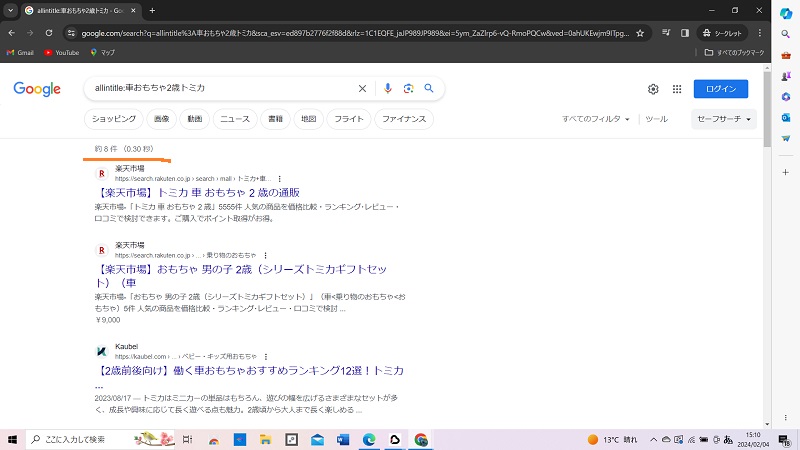Add an app to the Edge sidebar
Screen dimensions: 800x450
coord(786,172)
